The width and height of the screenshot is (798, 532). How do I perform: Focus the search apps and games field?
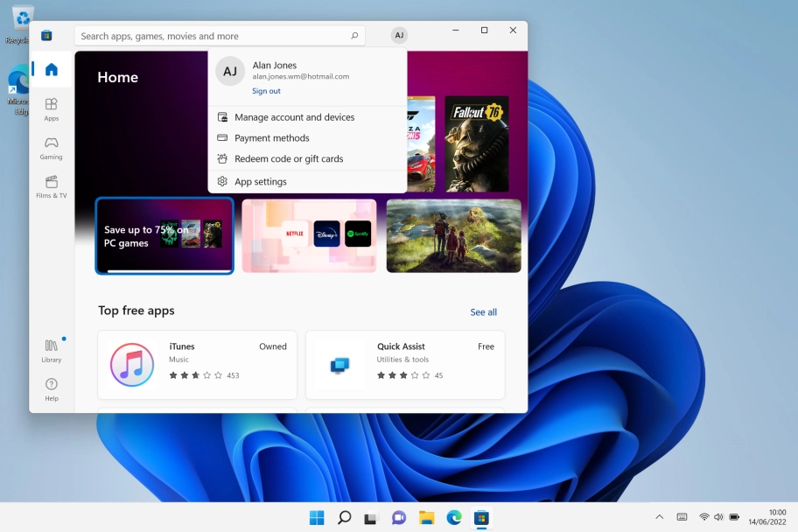(x=210, y=36)
